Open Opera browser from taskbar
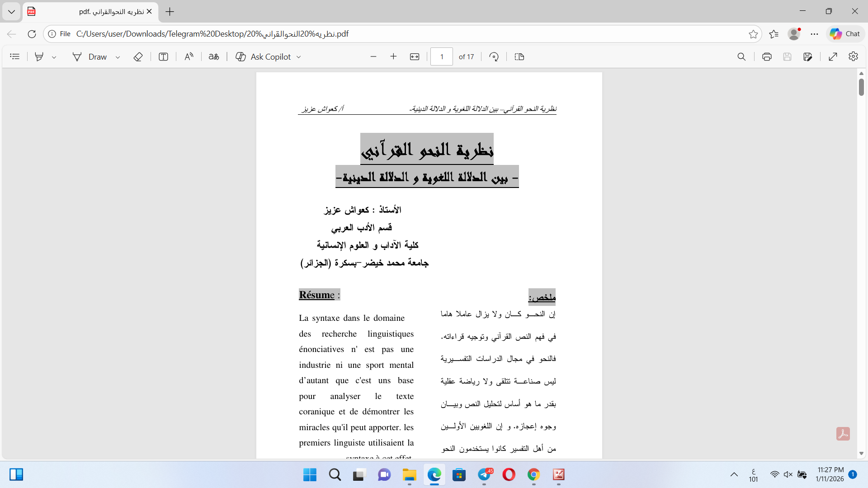 click(x=509, y=474)
